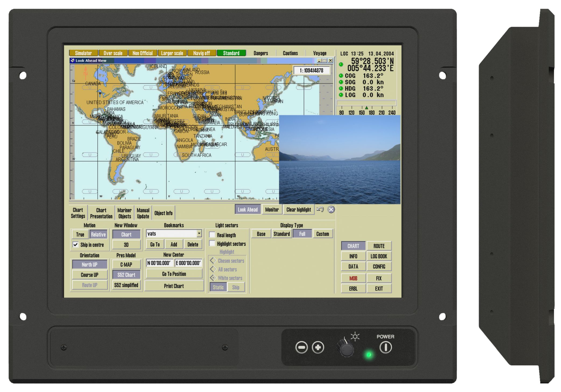Click the New Center latitude input field
Viewport: 561px width, 392px height.
tap(159, 263)
